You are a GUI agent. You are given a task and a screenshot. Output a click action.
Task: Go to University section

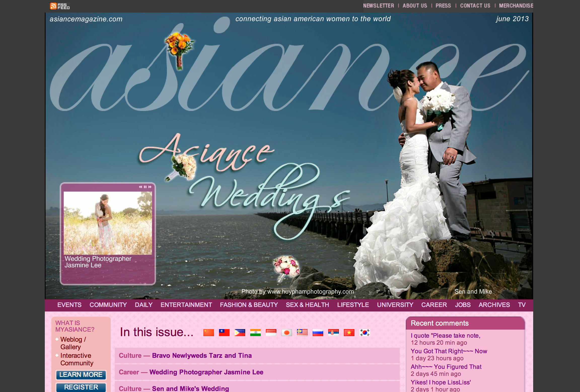click(x=395, y=305)
